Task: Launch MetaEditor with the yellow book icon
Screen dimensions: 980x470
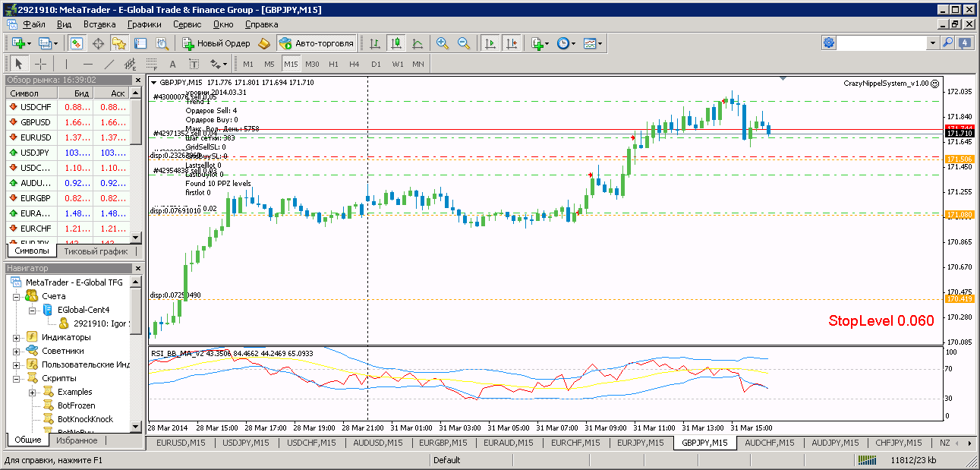Action: pyautogui.click(x=264, y=43)
